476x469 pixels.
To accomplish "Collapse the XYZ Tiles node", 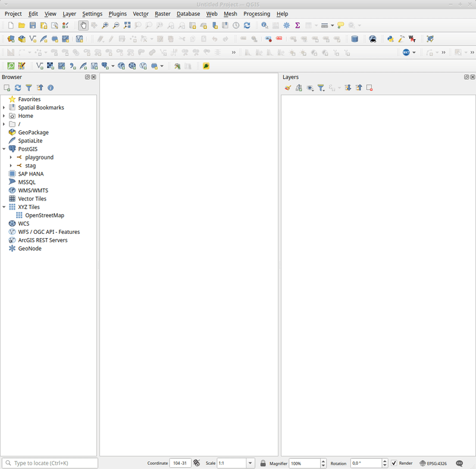I will (4, 207).
